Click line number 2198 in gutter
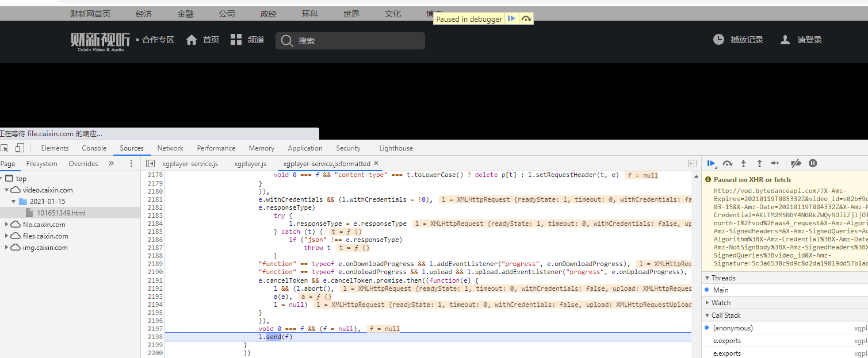868x358 pixels. pos(155,336)
